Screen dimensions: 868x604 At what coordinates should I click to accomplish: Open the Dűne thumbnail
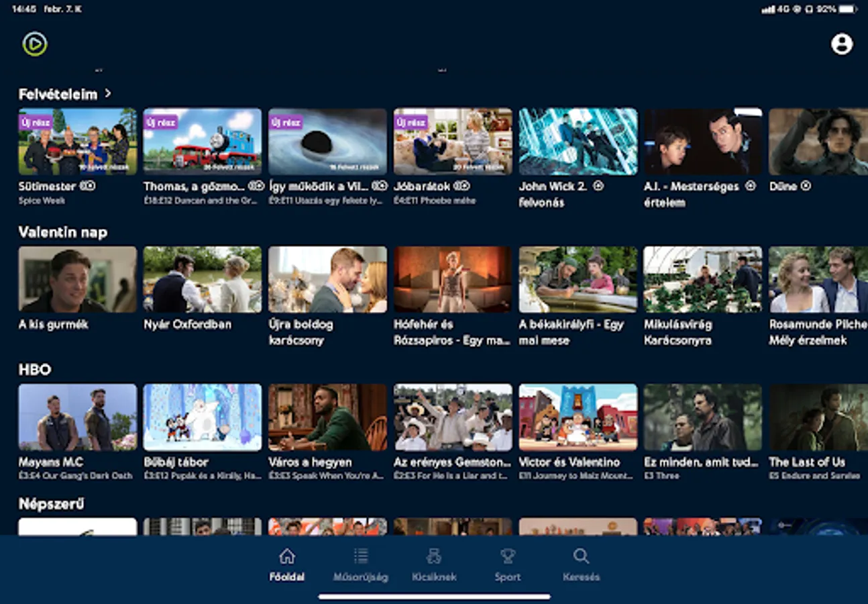coord(818,142)
